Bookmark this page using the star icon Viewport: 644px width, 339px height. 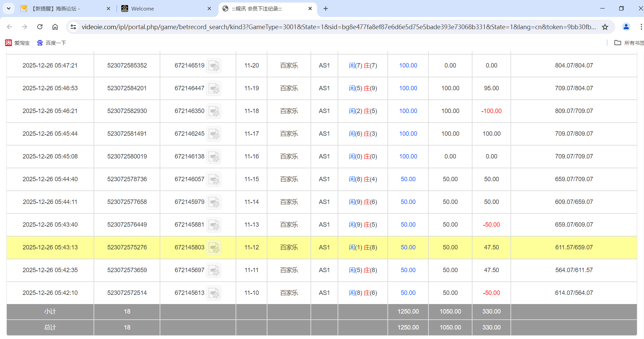coord(605,27)
